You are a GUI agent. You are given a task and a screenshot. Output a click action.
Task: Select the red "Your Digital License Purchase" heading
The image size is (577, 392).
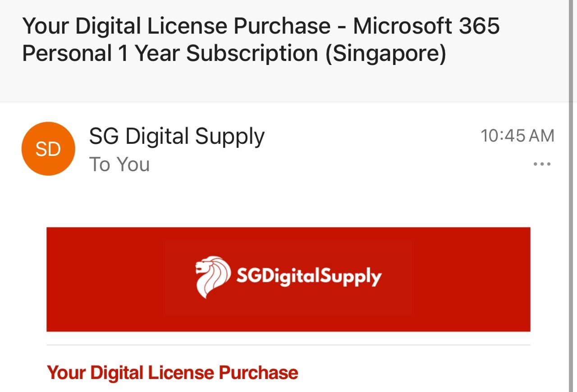[173, 373]
